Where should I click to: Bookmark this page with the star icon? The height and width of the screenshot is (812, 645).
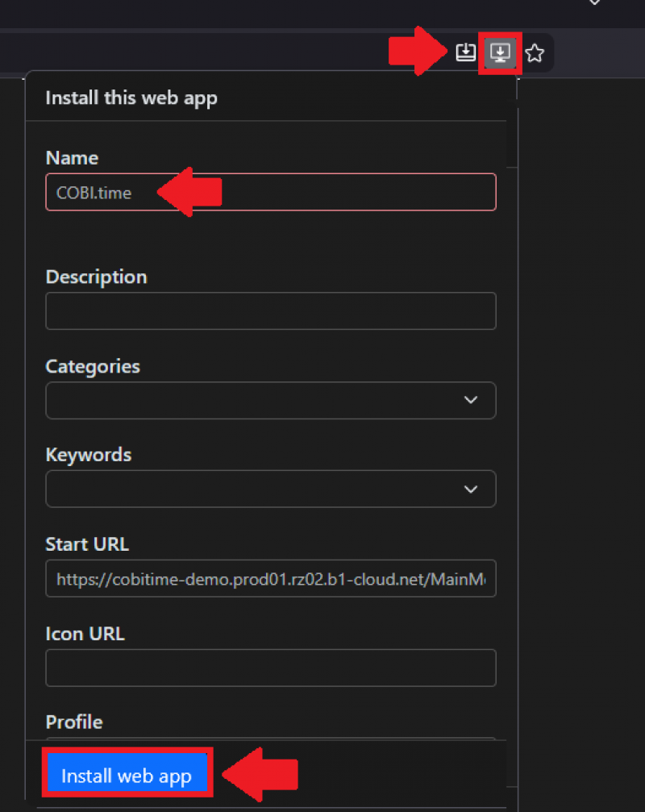(535, 53)
